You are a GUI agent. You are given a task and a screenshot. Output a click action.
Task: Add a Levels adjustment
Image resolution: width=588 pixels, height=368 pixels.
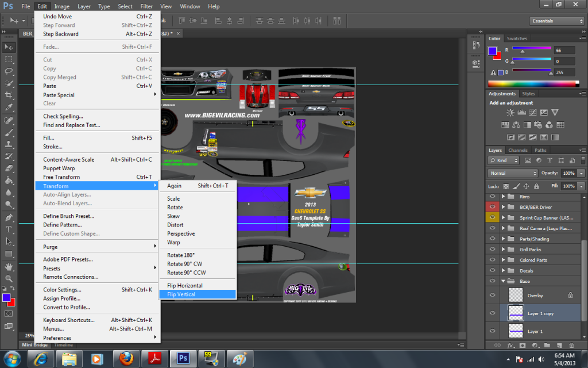coord(521,112)
